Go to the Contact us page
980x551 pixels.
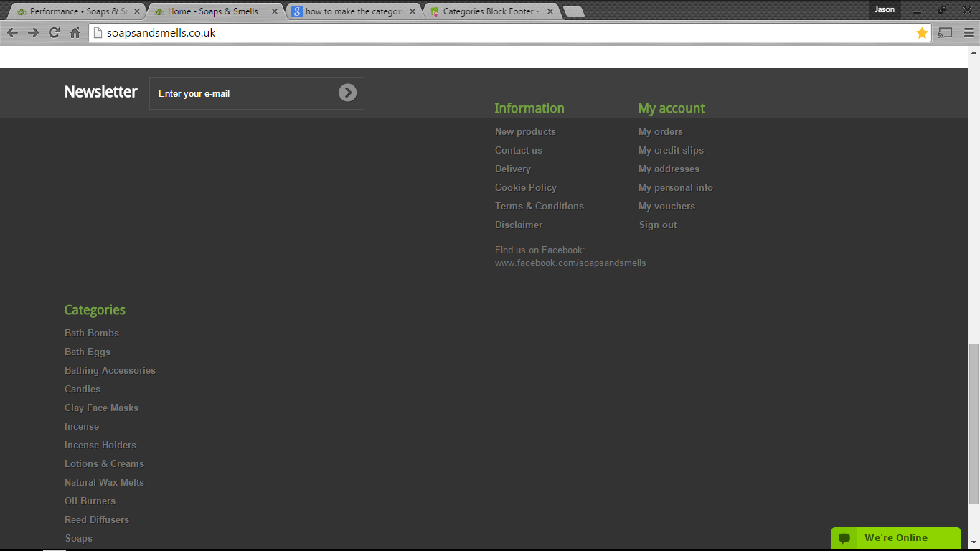pos(519,150)
